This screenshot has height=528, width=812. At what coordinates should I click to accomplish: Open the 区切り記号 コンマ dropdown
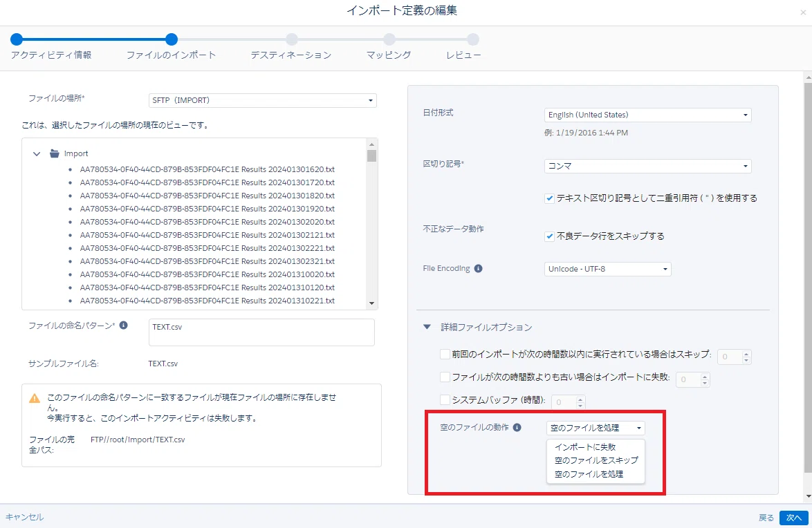[648, 166]
